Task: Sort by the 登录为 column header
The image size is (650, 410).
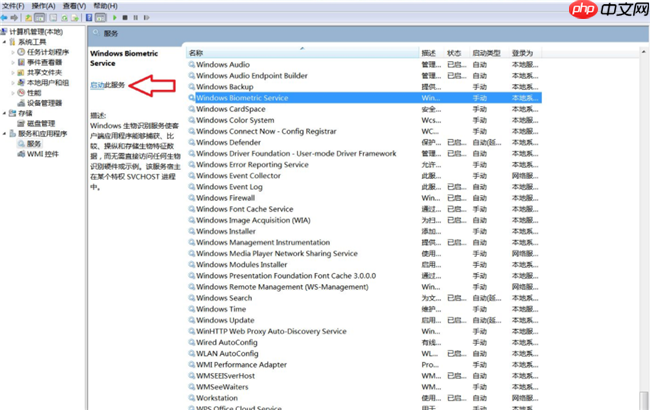Action: 525,53
